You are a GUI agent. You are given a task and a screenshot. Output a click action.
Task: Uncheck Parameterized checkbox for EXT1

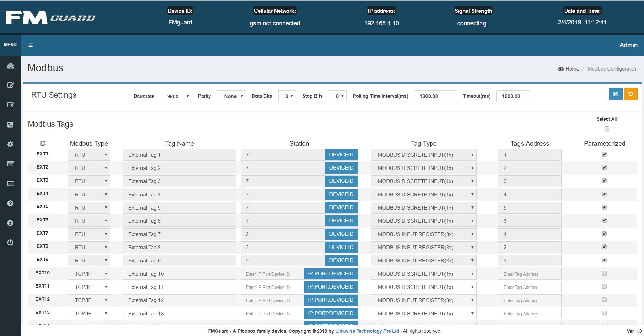pyautogui.click(x=604, y=155)
